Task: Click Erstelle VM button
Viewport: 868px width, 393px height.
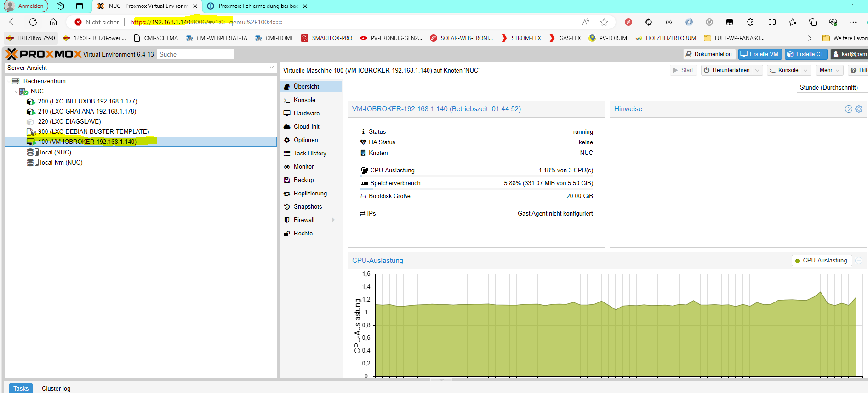Action: point(759,54)
